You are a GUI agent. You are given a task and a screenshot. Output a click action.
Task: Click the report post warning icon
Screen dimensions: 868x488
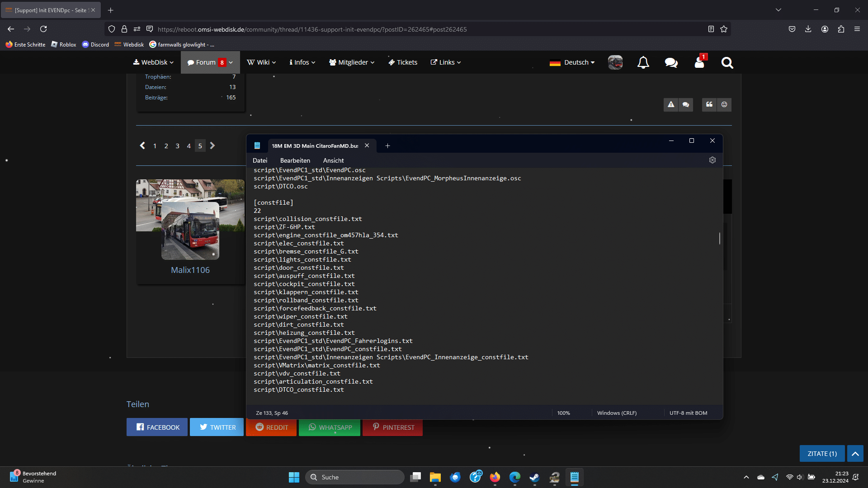tap(671, 104)
